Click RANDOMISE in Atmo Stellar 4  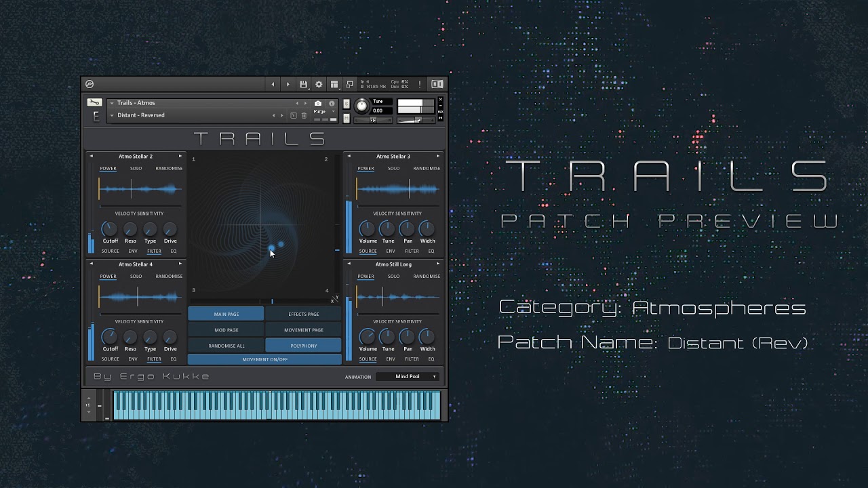(169, 276)
